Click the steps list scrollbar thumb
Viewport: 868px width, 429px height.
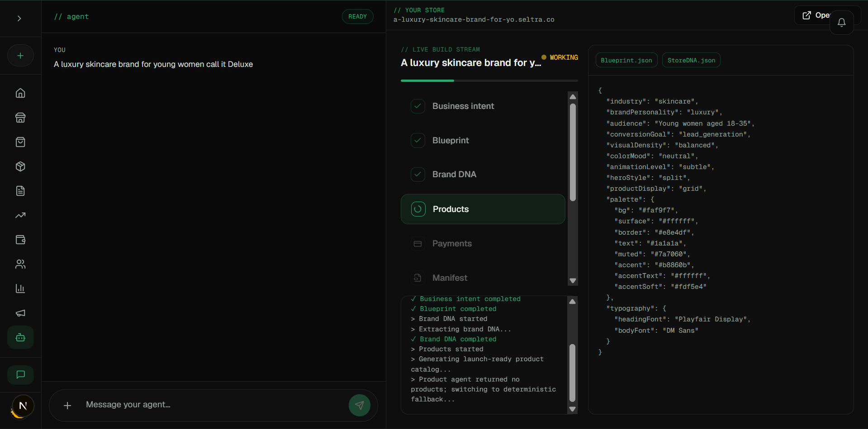[x=573, y=152]
